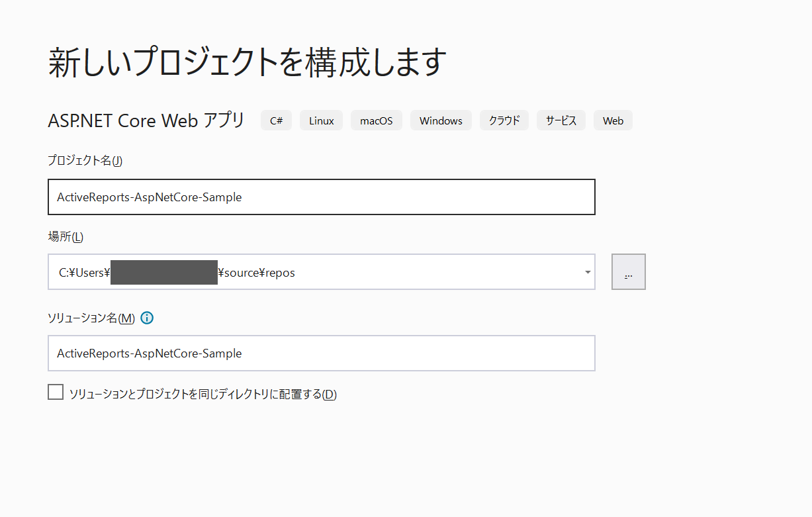Click the 場所(L) label

pos(66,236)
